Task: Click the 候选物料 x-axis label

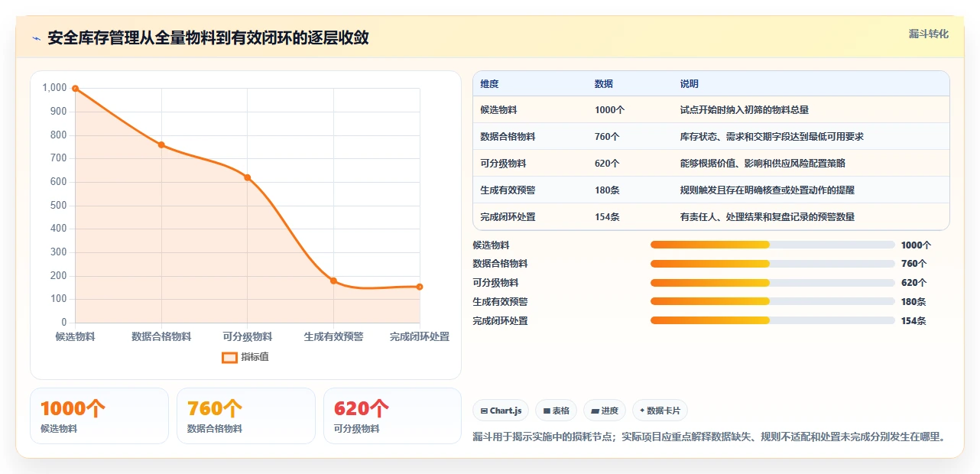Action: [75, 336]
